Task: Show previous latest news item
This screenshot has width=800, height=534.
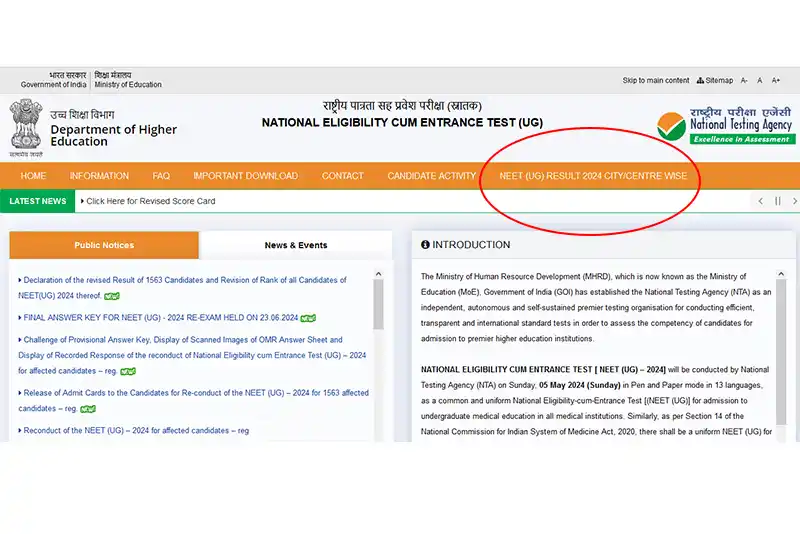Action: (x=760, y=201)
